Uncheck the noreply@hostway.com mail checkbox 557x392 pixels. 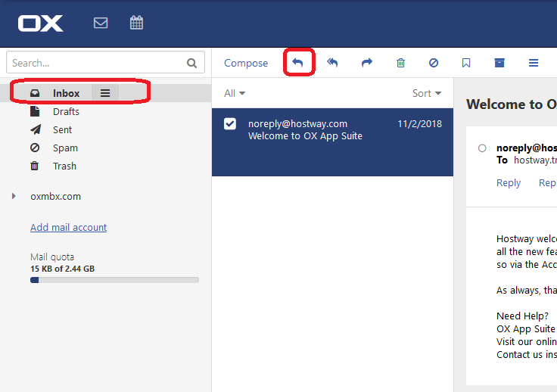click(230, 123)
